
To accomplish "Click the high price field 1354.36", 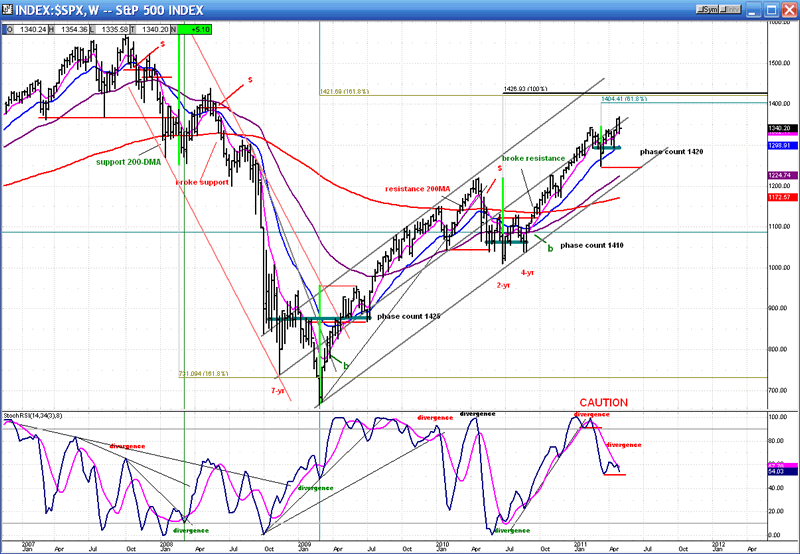I will pos(73,29).
